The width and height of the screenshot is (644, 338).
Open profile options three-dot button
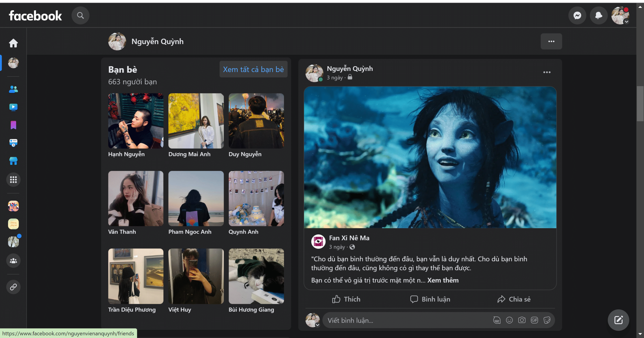(x=551, y=42)
